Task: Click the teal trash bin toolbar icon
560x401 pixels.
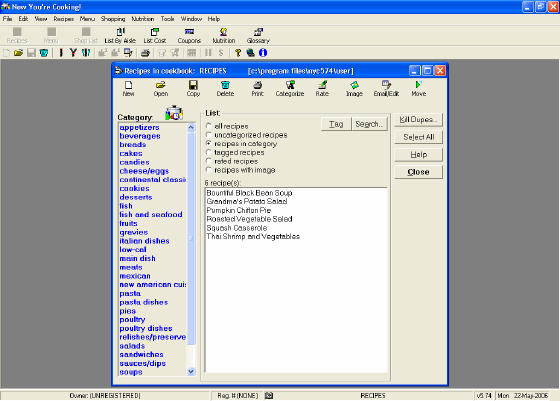Action: click(44, 53)
